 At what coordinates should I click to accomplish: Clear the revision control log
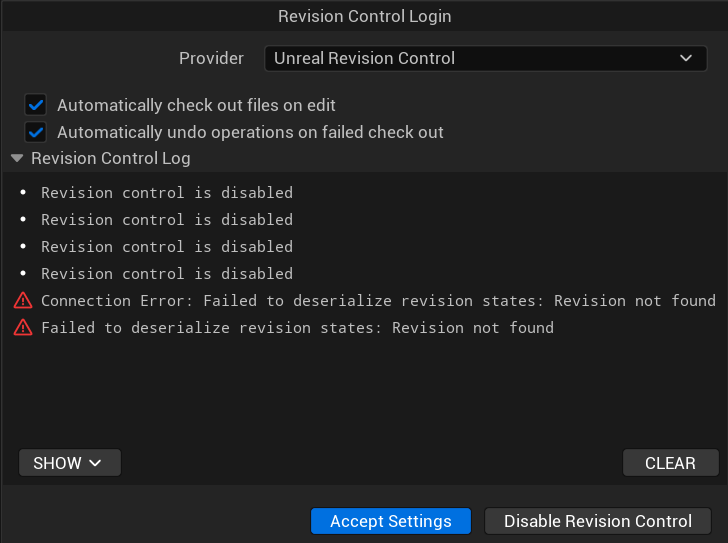click(670, 463)
